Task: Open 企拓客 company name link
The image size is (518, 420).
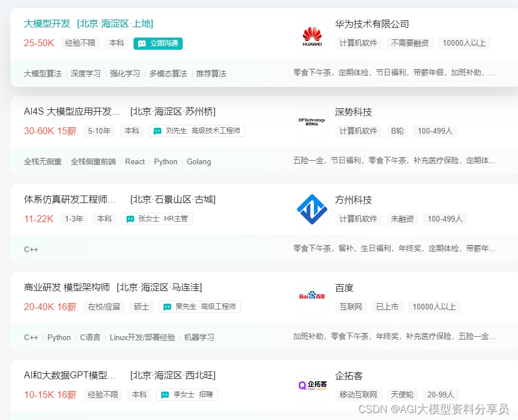Action: click(349, 376)
